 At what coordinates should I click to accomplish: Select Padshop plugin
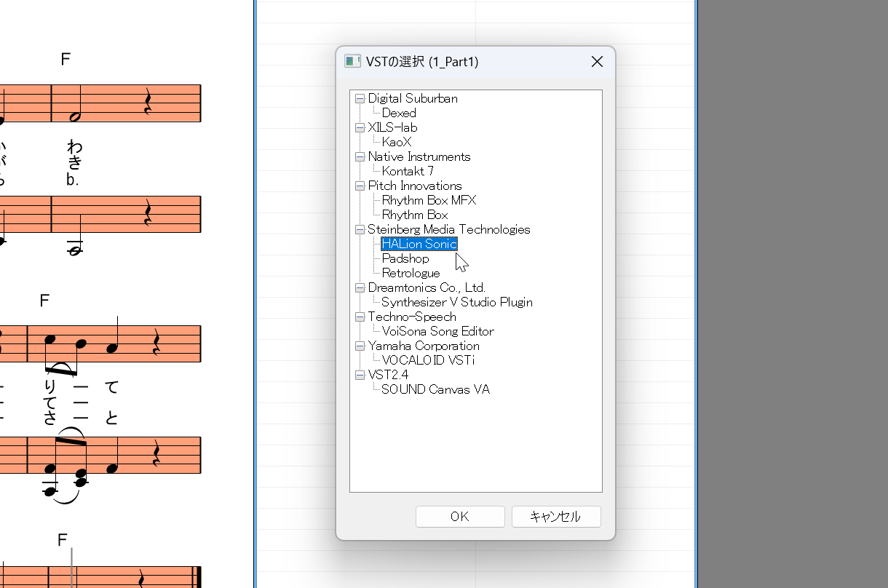405,258
